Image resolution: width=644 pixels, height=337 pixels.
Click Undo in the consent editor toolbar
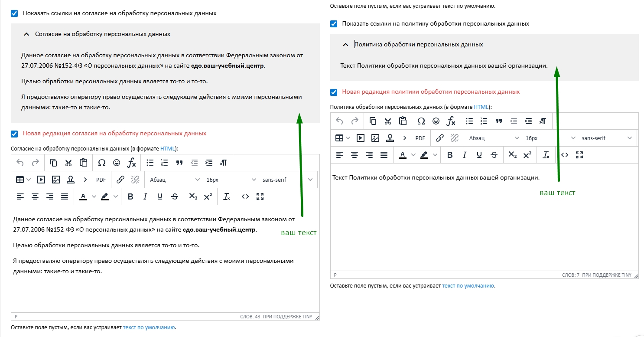click(20, 163)
